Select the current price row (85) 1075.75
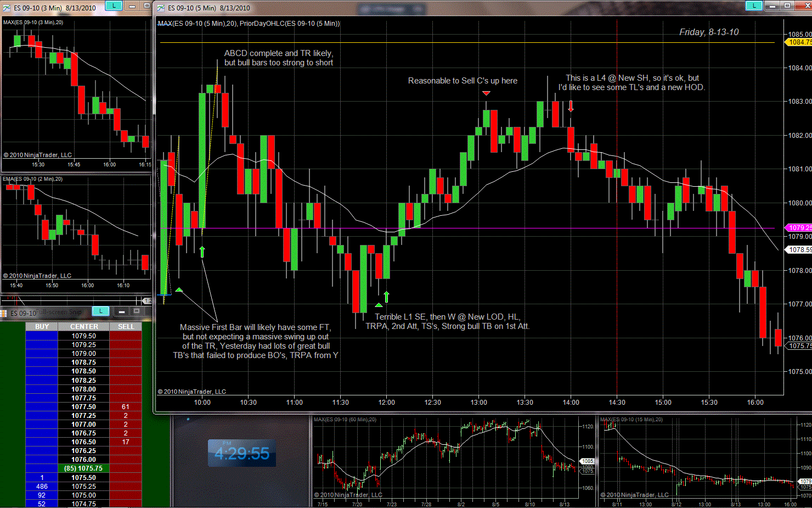Viewport: 812px width, 508px height. coord(83,468)
